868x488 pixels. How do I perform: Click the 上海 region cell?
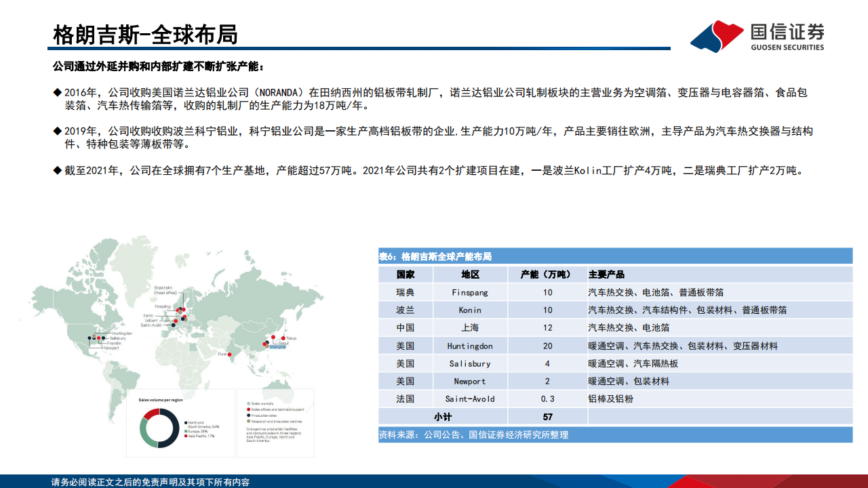(470, 327)
